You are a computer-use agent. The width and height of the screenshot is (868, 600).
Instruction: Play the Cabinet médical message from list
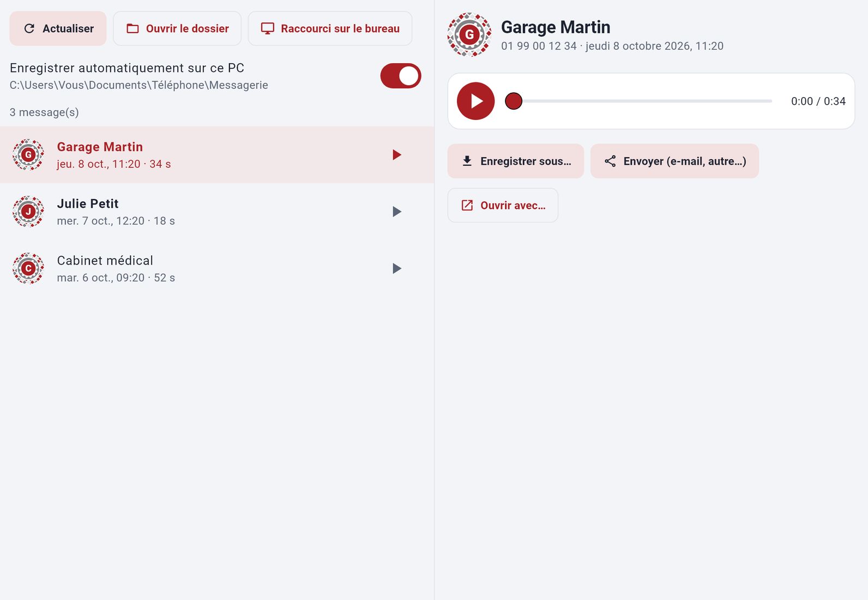[397, 268]
